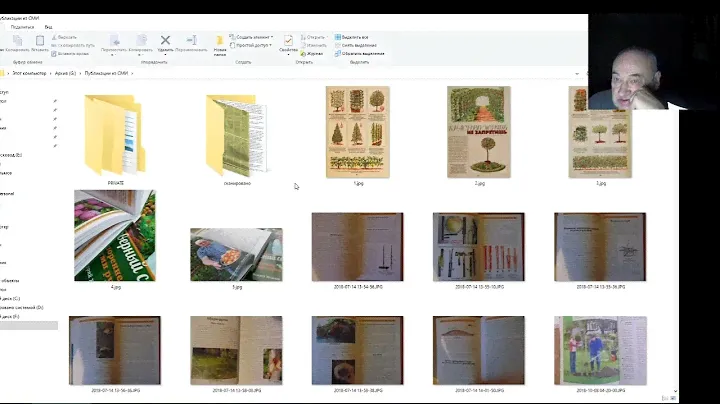
Task: Click the Copy to (Копировать в) ribbon icon
Action: (140, 42)
